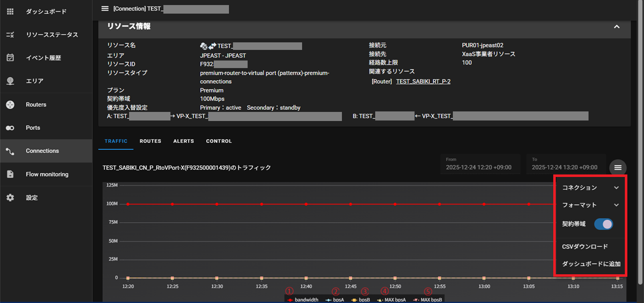Select ダッシュボードに追加 menu entry
The width and height of the screenshot is (644, 303).
tap(591, 264)
